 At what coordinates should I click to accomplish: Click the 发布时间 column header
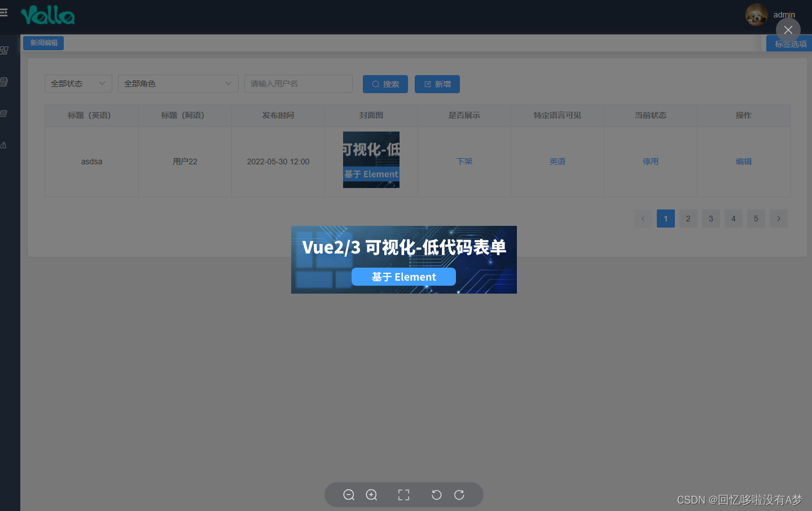[x=278, y=115]
